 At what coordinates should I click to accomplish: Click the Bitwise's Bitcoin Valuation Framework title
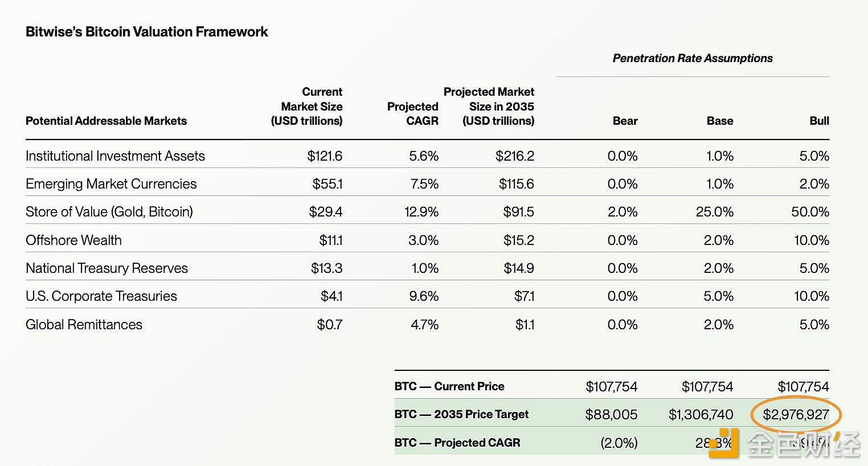146,32
